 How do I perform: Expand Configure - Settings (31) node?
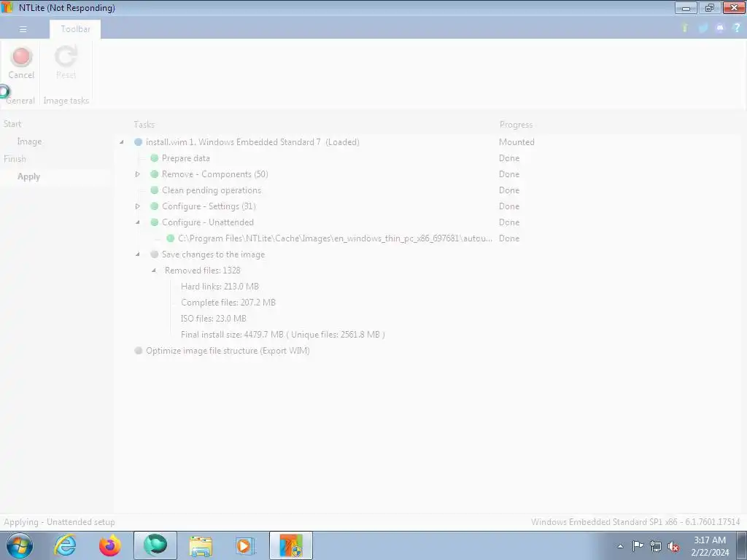[138, 206]
